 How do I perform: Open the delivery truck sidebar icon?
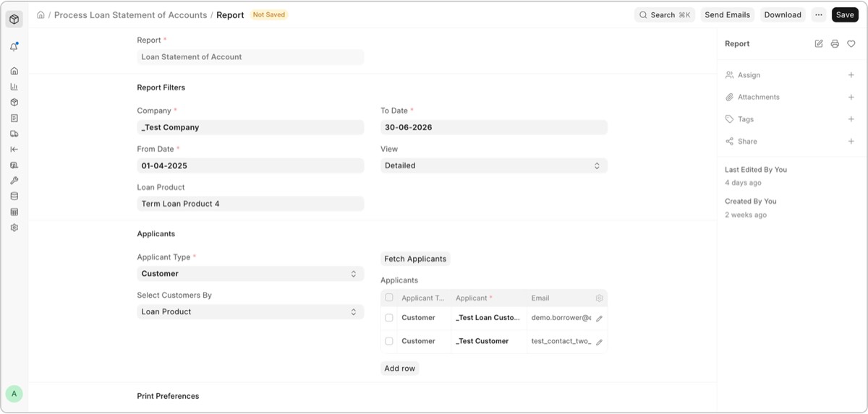click(14, 134)
